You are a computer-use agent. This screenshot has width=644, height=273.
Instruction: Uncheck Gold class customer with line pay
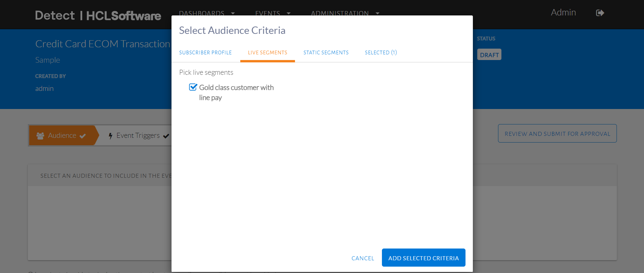193,87
